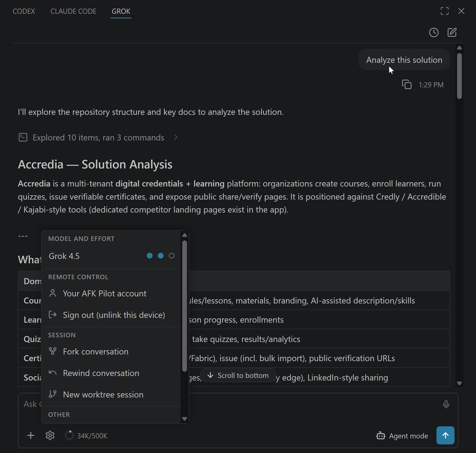Open conversation history clock icon
Screen dimensions: 476x453
coord(433,32)
